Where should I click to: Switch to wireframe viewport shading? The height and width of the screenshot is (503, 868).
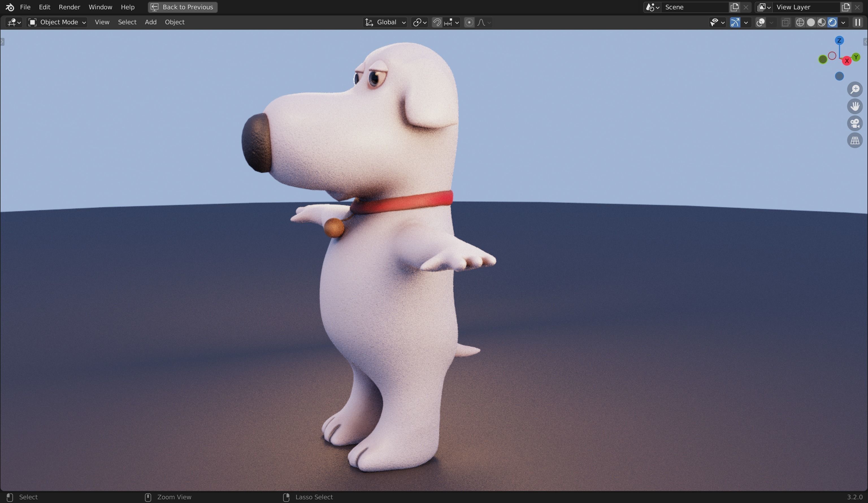(x=800, y=22)
